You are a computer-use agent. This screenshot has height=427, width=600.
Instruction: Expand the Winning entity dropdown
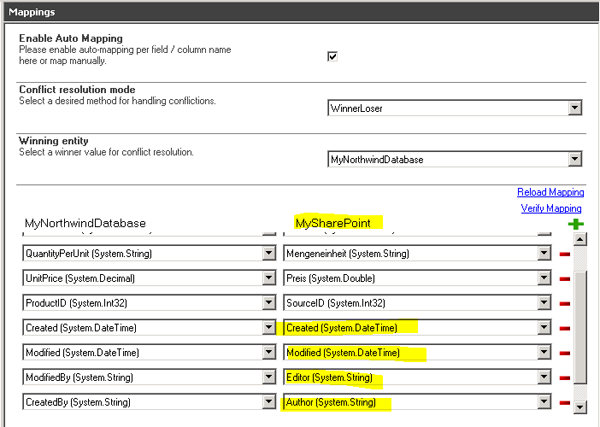pyautogui.click(x=574, y=159)
